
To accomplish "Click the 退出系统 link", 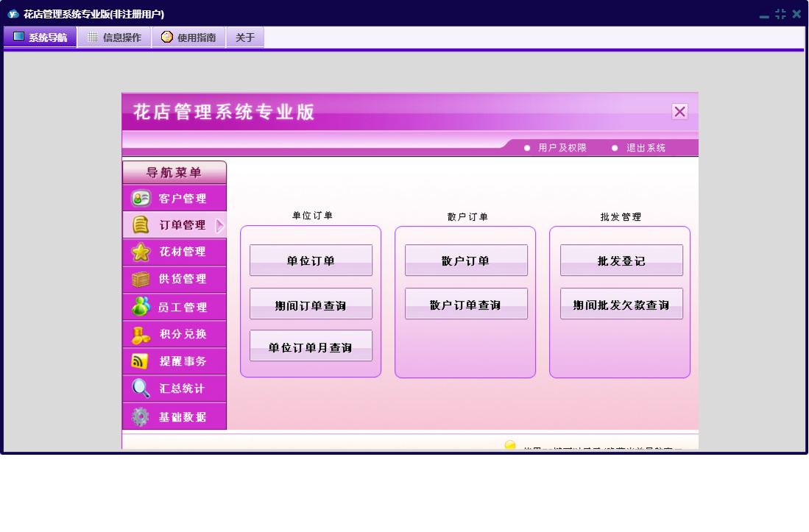I will pos(646,148).
